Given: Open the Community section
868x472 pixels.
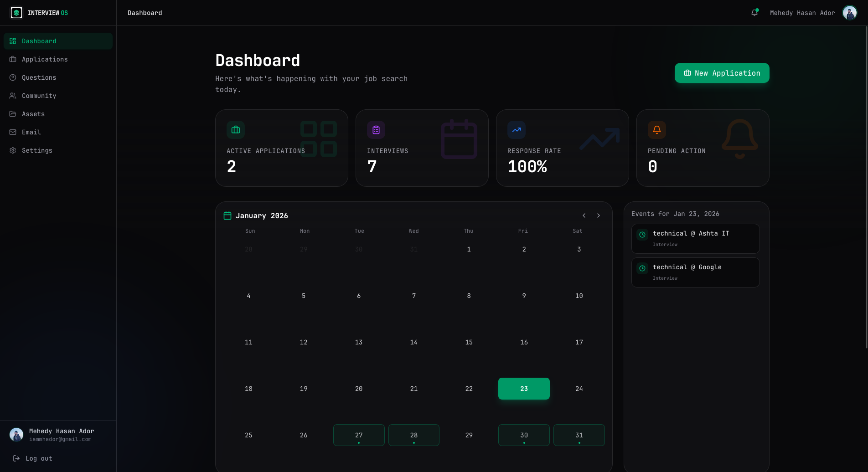Looking at the screenshot, I should [x=38, y=96].
